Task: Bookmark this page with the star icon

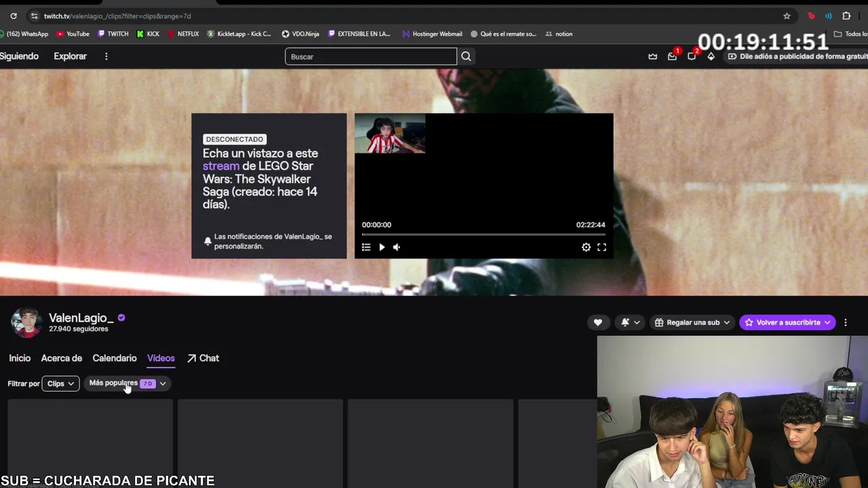Action: click(x=787, y=16)
